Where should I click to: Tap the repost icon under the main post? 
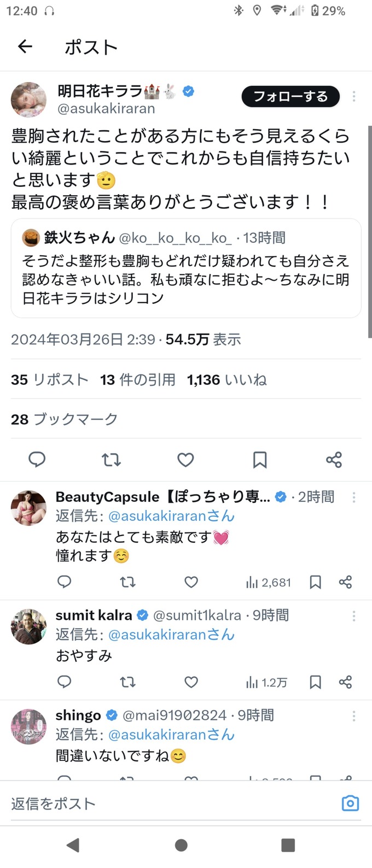111,460
